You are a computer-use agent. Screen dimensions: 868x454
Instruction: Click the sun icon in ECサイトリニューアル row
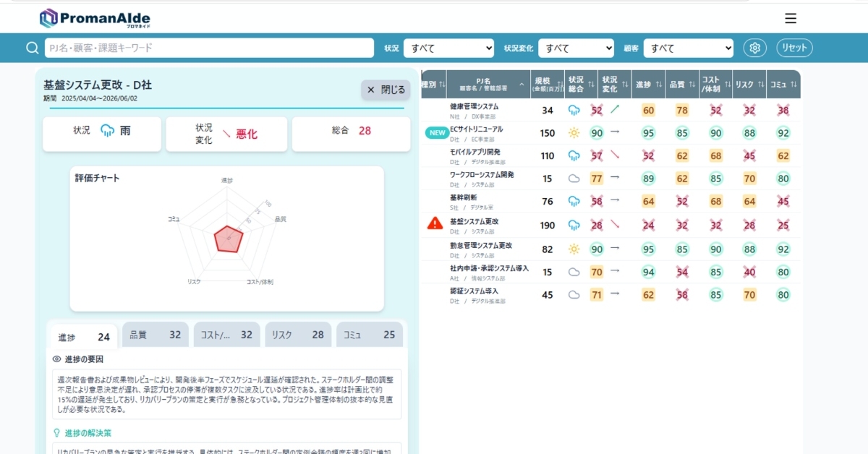pyautogui.click(x=574, y=133)
